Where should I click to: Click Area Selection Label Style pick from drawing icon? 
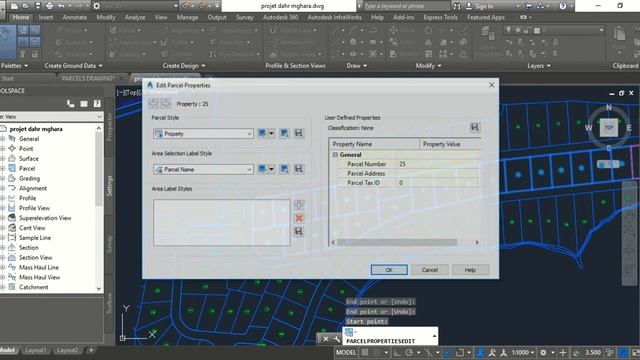[x=284, y=169]
